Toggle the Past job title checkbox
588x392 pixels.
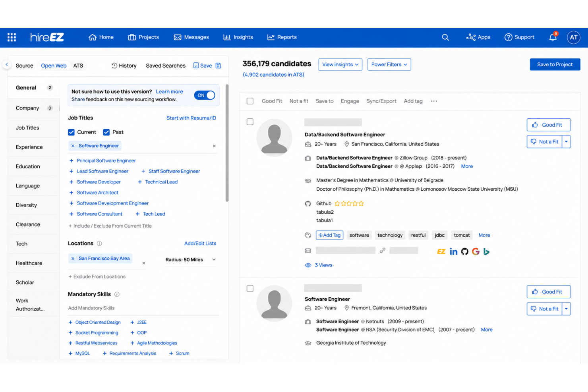tap(106, 132)
